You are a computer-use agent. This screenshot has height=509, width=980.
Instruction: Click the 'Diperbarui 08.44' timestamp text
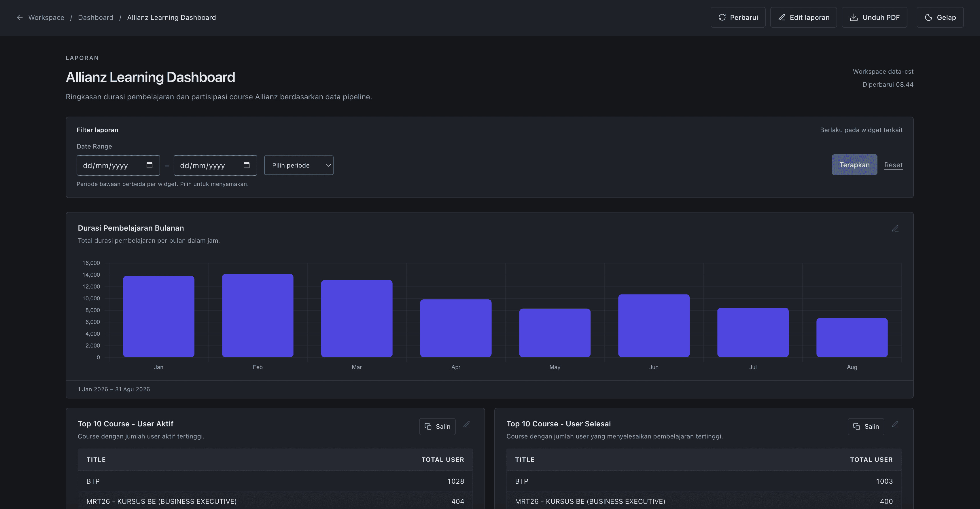pyautogui.click(x=888, y=84)
